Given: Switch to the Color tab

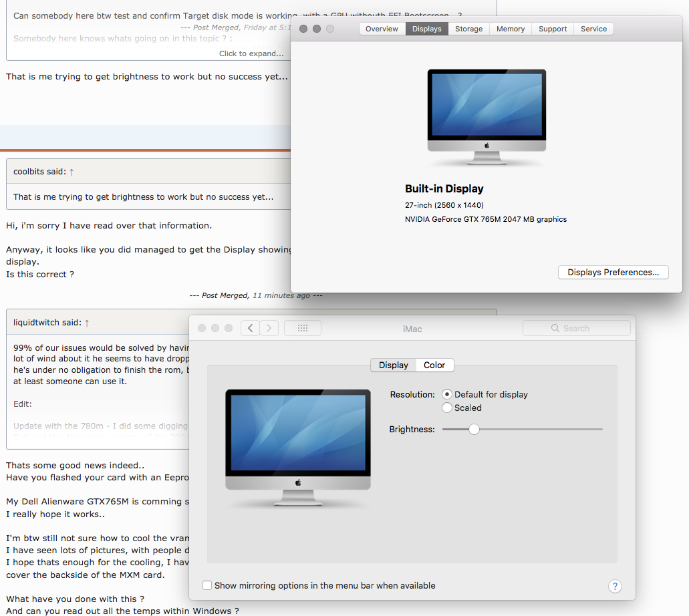Looking at the screenshot, I should (x=434, y=365).
